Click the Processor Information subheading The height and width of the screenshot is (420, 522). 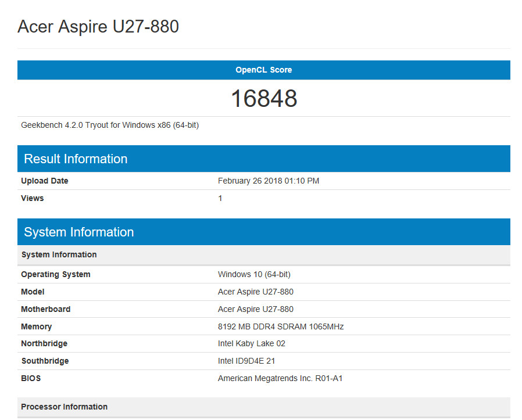pos(65,407)
